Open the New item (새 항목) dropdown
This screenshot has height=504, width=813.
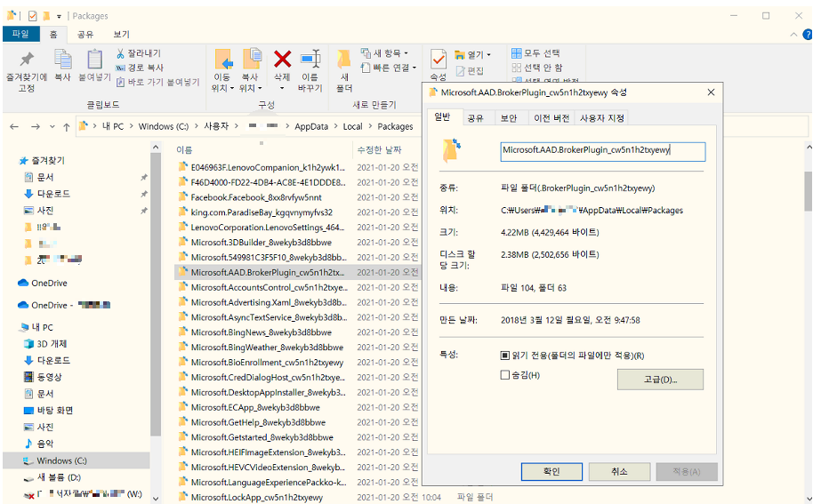pyautogui.click(x=385, y=52)
